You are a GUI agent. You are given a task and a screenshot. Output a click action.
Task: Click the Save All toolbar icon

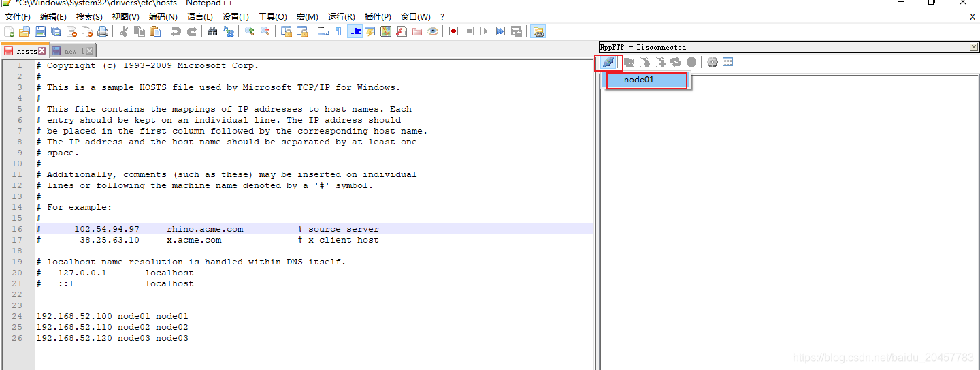[56, 31]
